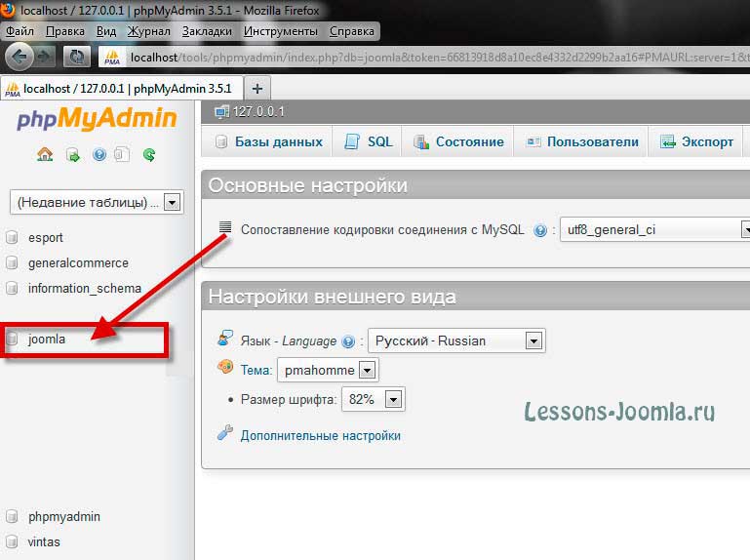Switch to SQL tab
Screen dimensions: 750x560
point(367,141)
